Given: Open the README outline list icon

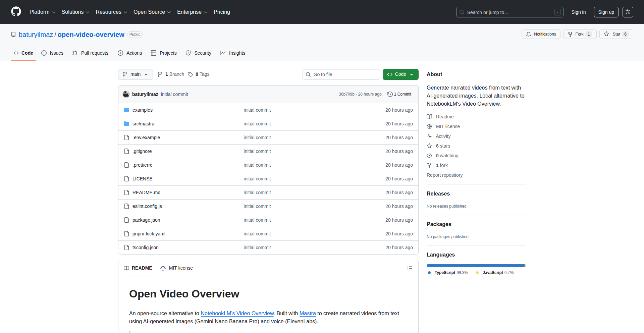Looking at the screenshot, I should pos(410,268).
